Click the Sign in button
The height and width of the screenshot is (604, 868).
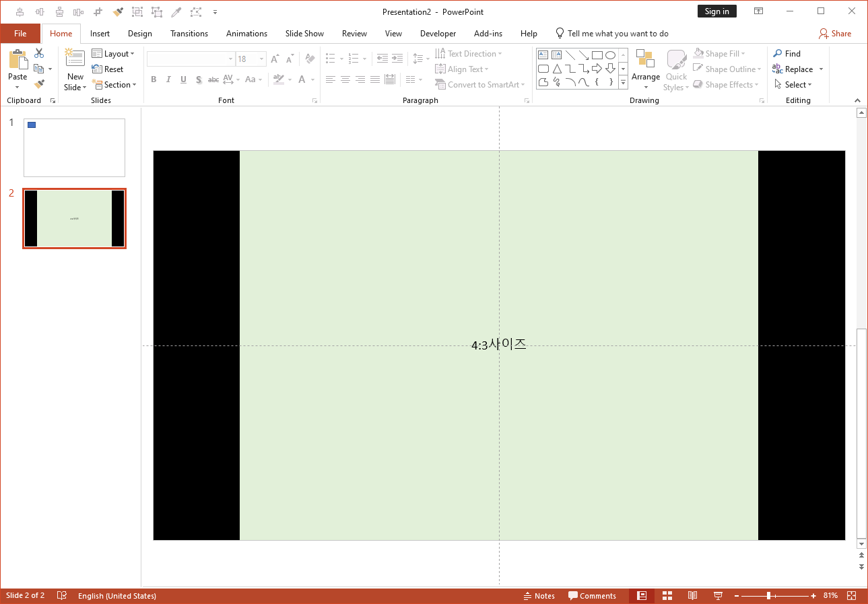(717, 11)
